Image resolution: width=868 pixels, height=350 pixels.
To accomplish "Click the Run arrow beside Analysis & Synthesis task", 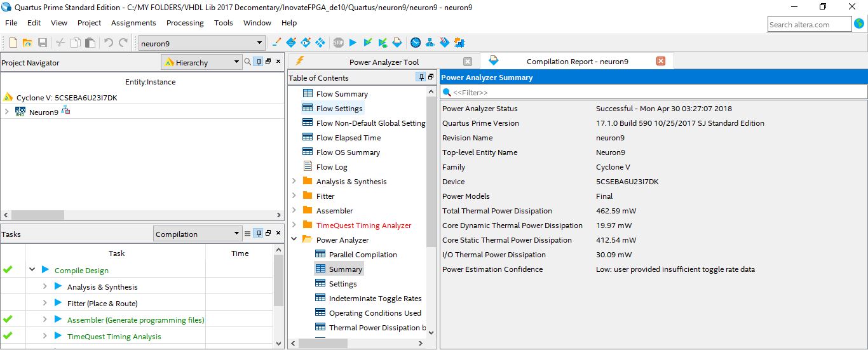I will [58, 286].
